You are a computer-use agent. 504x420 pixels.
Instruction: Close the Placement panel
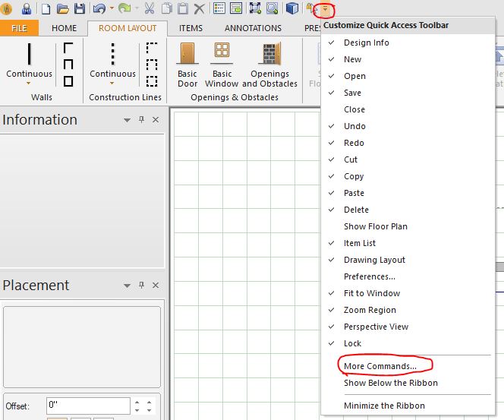(156, 285)
